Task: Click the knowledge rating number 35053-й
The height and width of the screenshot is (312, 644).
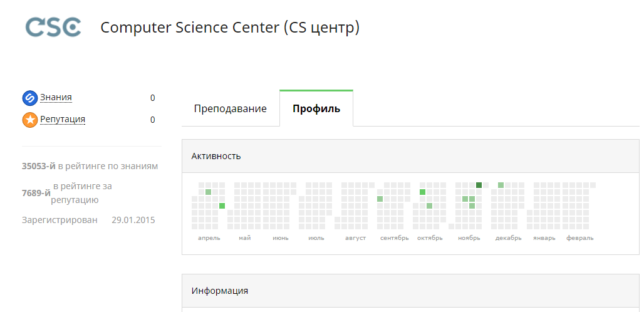Action: (x=39, y=166)
